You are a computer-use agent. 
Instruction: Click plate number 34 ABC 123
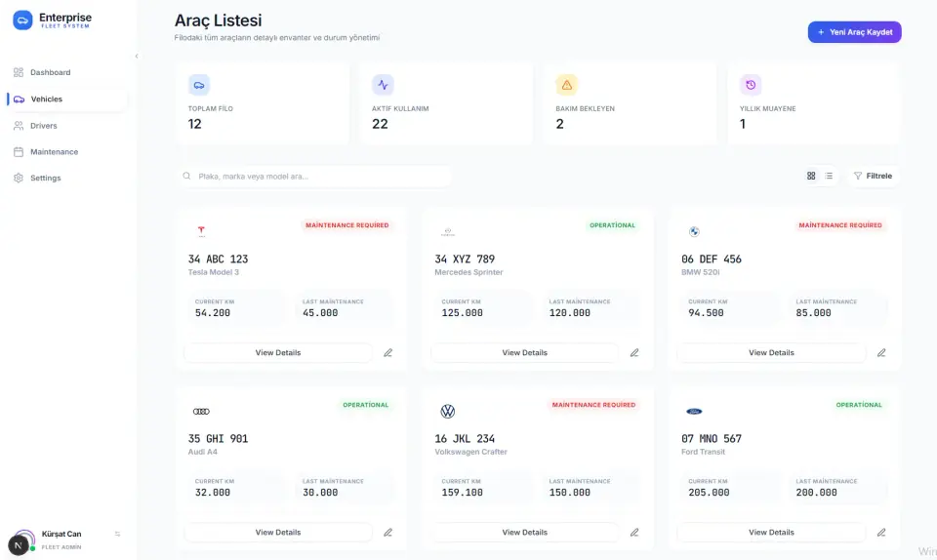tap(218, 260)
